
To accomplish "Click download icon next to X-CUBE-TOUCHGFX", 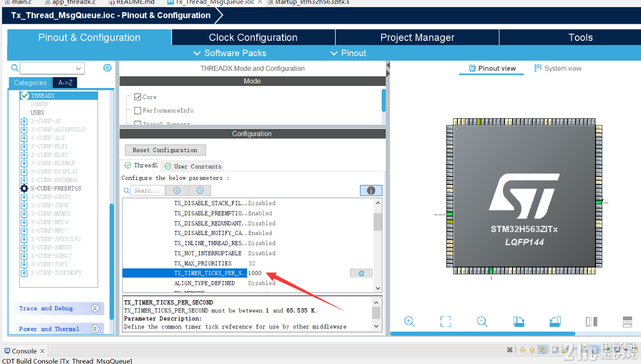I will point(24,273).
